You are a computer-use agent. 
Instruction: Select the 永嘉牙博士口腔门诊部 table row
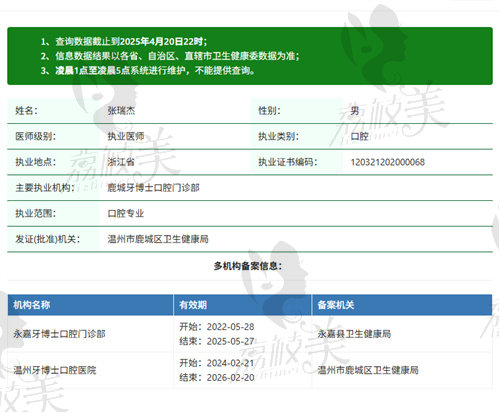[250, 334]
